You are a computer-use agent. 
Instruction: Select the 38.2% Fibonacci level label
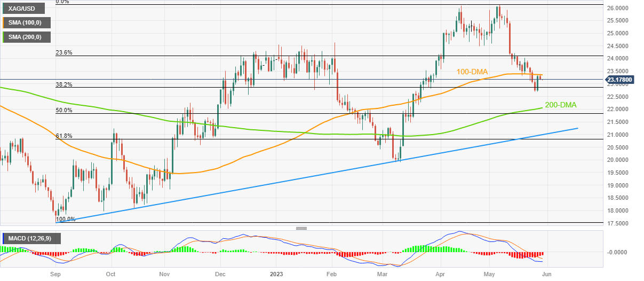pos(63,84)
